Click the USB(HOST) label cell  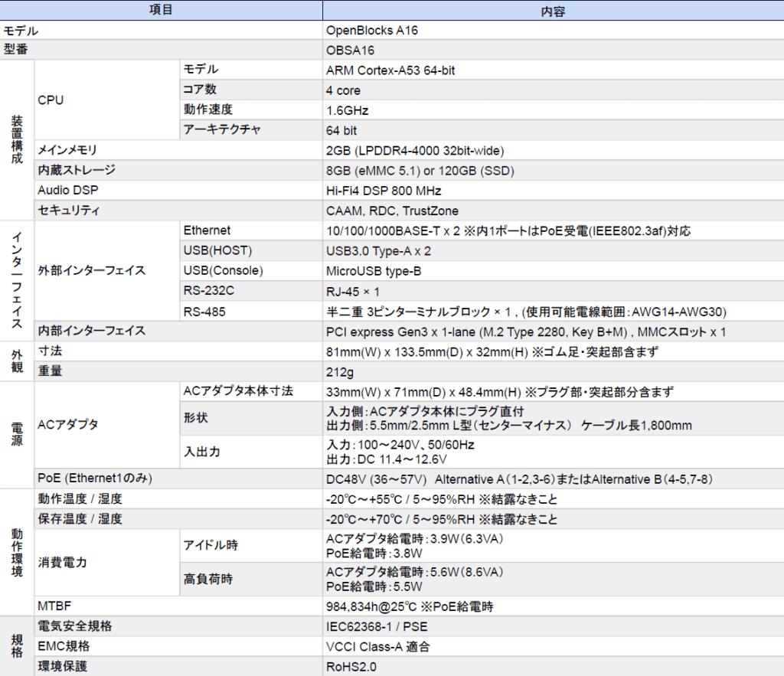[217, 251]
